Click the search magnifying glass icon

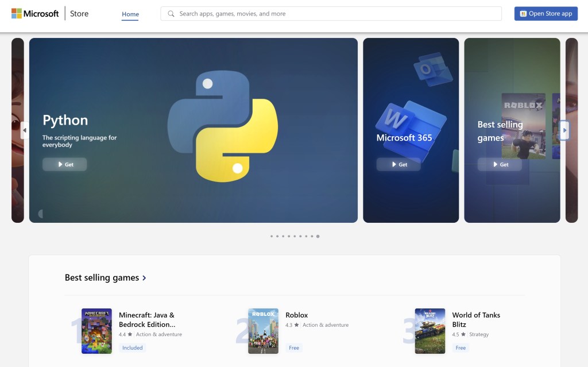(171, 13)
